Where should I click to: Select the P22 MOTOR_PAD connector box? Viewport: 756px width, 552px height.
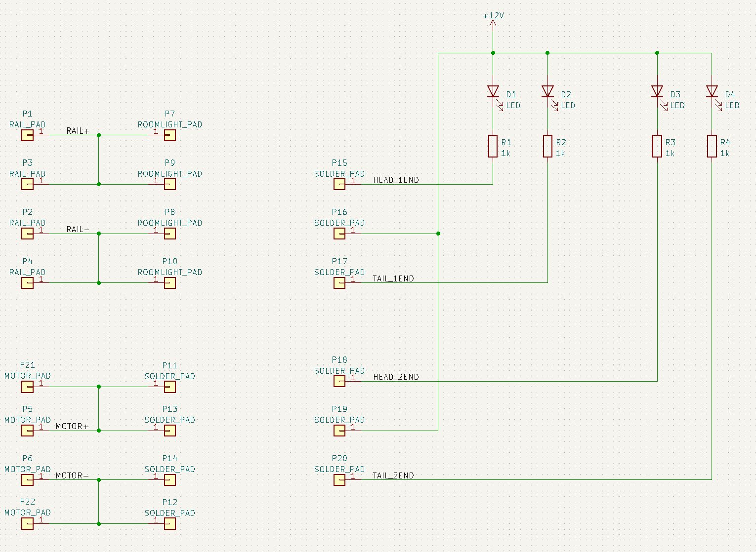pos(28,523)
